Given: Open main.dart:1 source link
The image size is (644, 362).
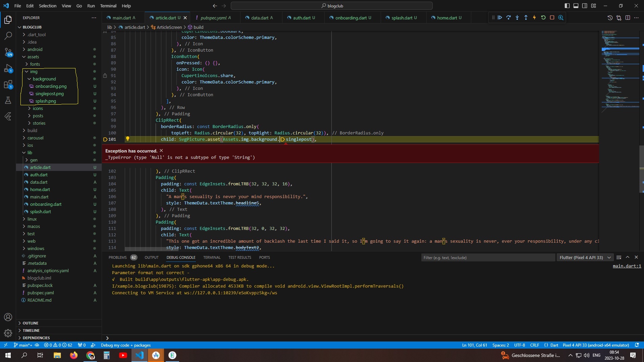Looking at the screenshot, I should point(627,266).
